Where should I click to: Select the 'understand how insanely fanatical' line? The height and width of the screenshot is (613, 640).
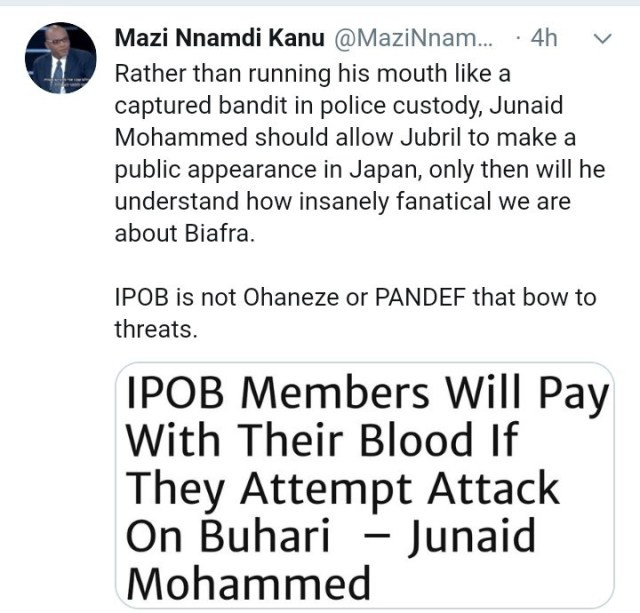point(342,201)
